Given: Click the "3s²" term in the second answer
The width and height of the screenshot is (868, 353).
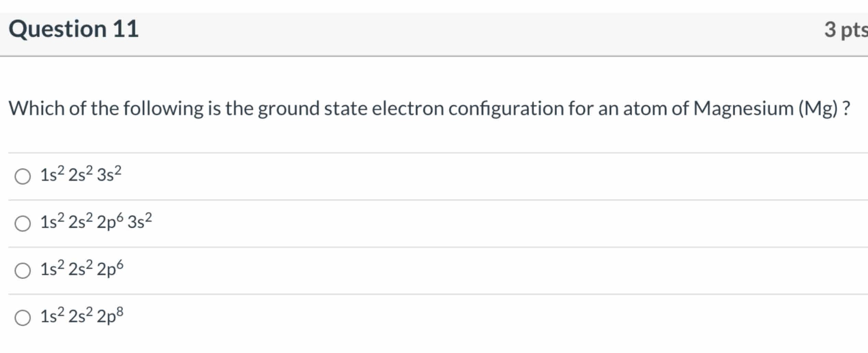Looking at the screenshot, I should click(x=139, y=222).
